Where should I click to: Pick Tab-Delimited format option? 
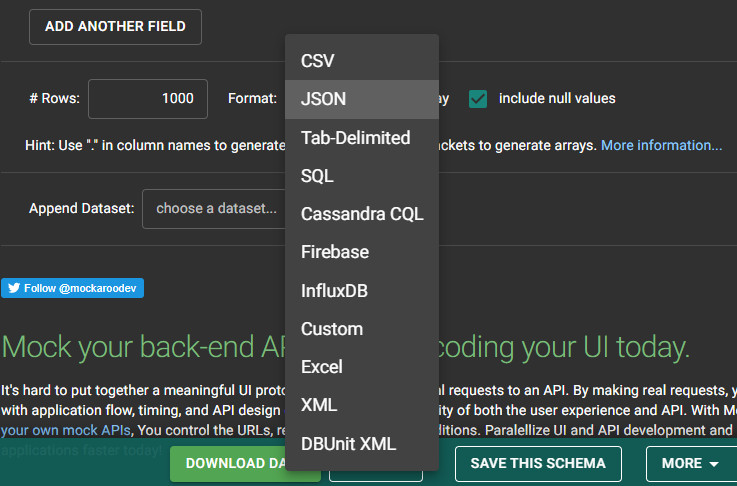tap(362, 138)
